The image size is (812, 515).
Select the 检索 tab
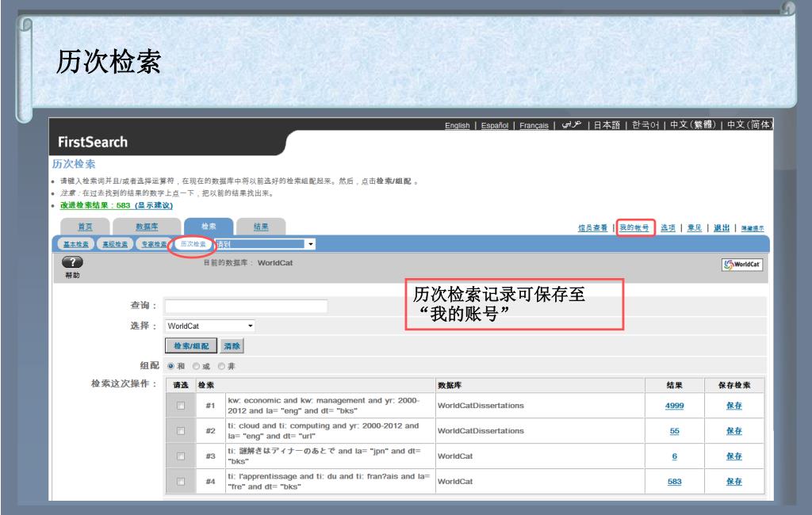(x=209, y=226)
